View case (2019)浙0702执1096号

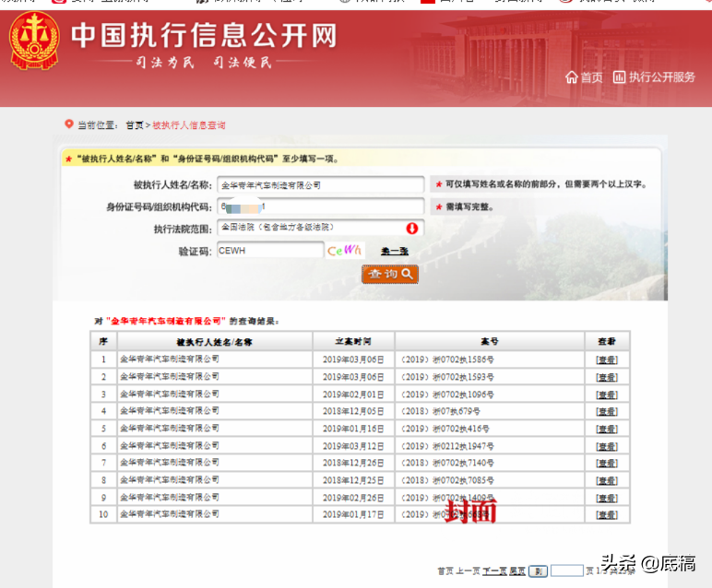tap(607, 394)
